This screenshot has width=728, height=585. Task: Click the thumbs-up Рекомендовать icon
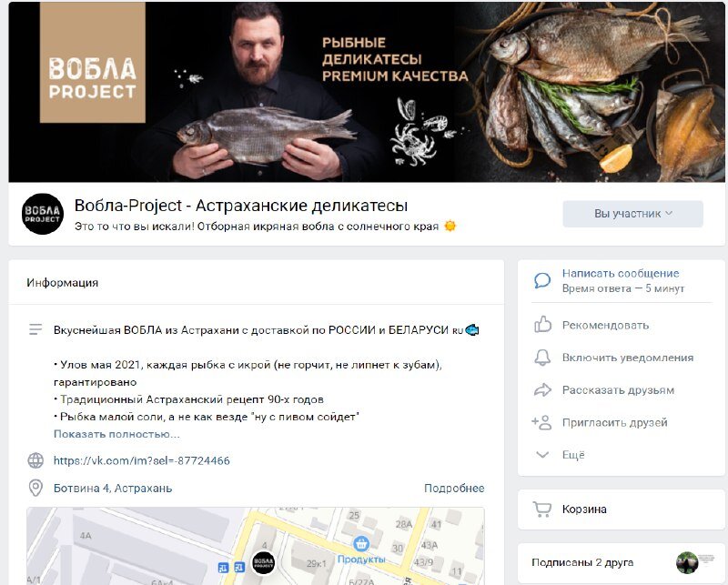click(542, 325)
